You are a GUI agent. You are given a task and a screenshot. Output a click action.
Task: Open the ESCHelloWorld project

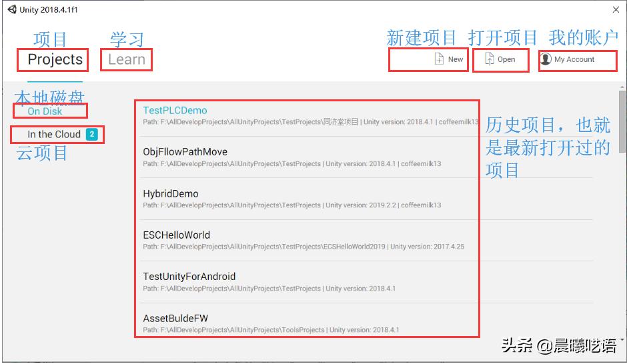click(x=176, y=235)
